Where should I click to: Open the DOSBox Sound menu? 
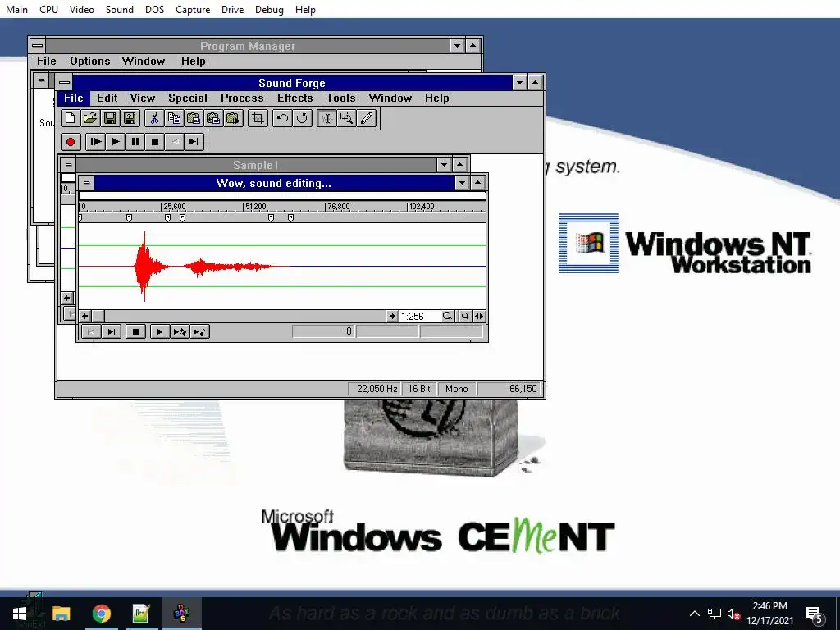click(120, 10)
